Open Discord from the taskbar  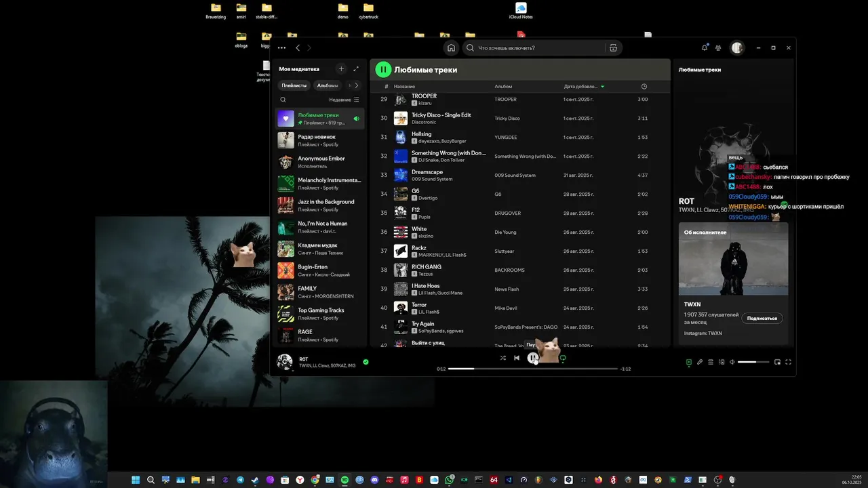[x=374, y=480]
